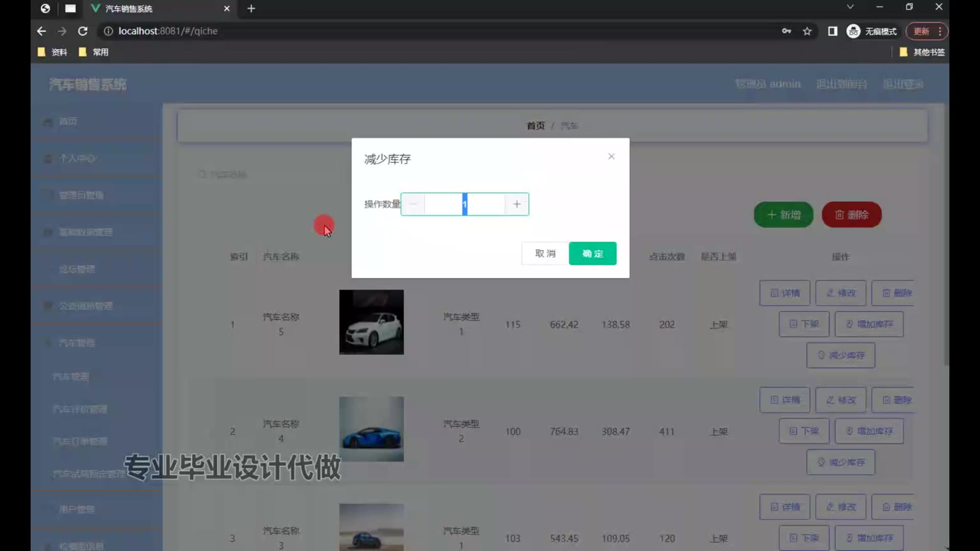Select 汽车订单管理 sidebar submenu item
The height and width of the screenshot is (551, 980).
(x=80, y=441)
